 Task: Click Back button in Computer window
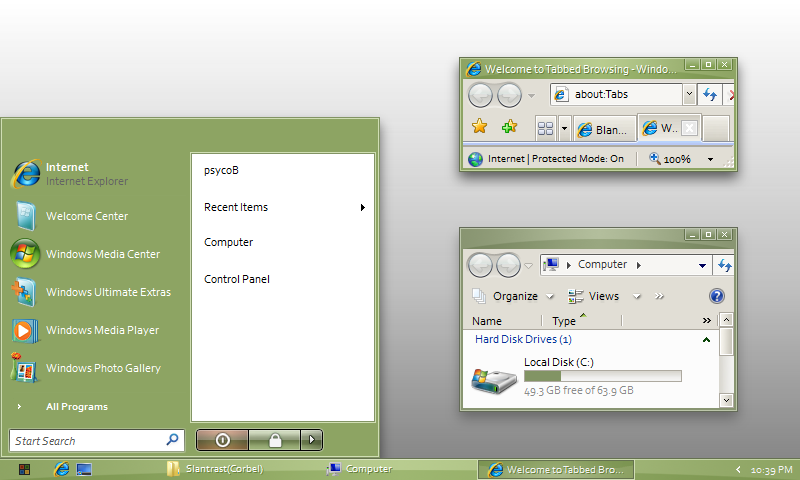click(x=480, y=265)
